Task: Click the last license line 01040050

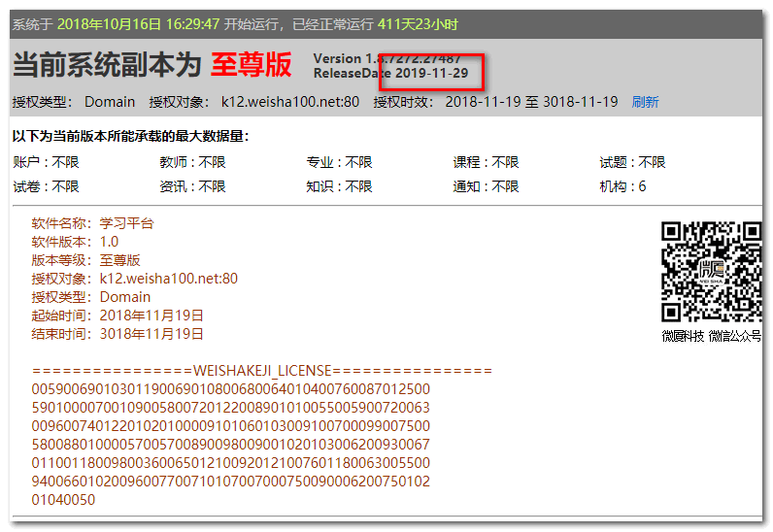Action: click(x=63, y=499)
